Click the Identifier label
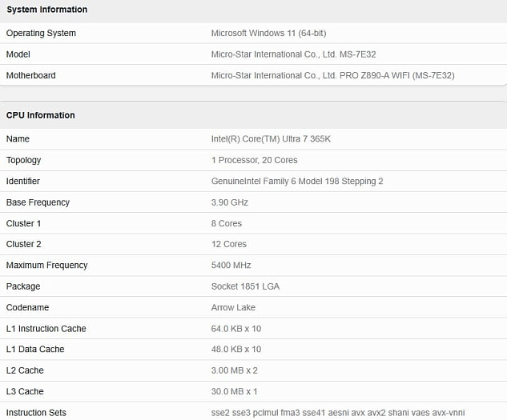Image resolution: width=507 pixels, height=420 pixels. 23,181
